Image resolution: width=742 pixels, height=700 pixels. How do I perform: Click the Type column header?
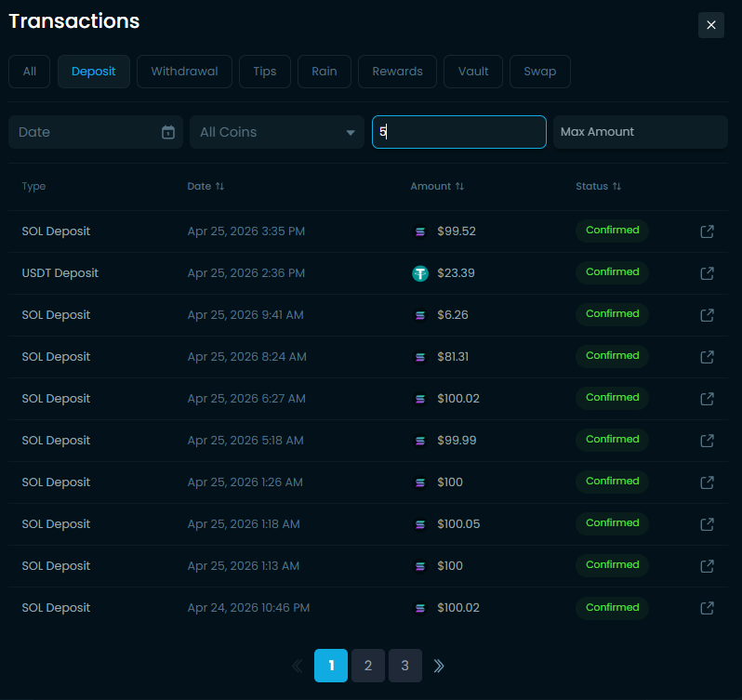pos(33,186)
